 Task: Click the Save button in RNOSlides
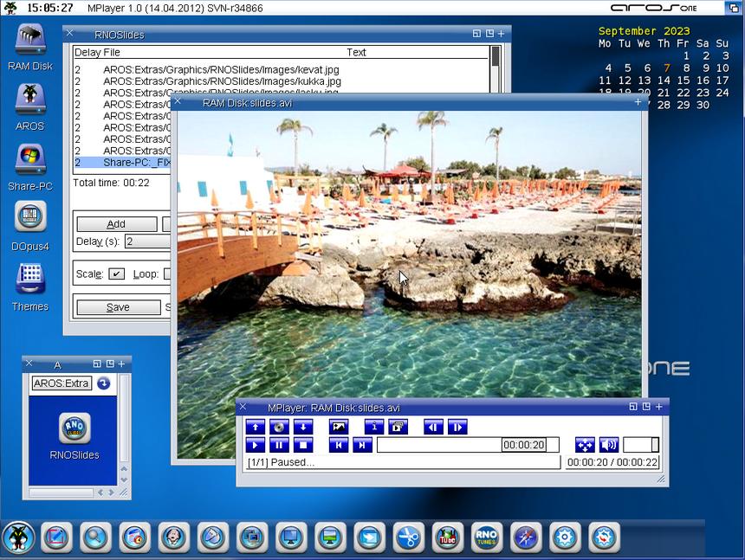tap(118, 307)
